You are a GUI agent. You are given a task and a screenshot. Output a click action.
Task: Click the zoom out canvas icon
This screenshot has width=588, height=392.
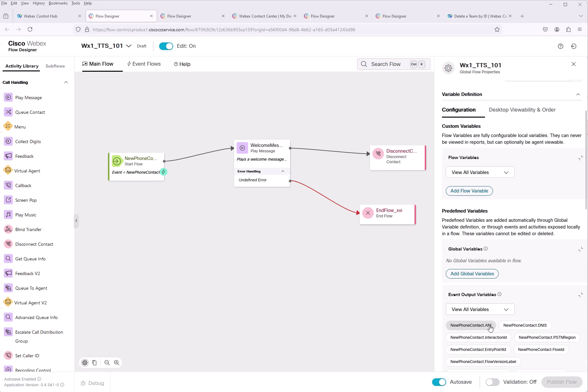click(x=107, y=363)
